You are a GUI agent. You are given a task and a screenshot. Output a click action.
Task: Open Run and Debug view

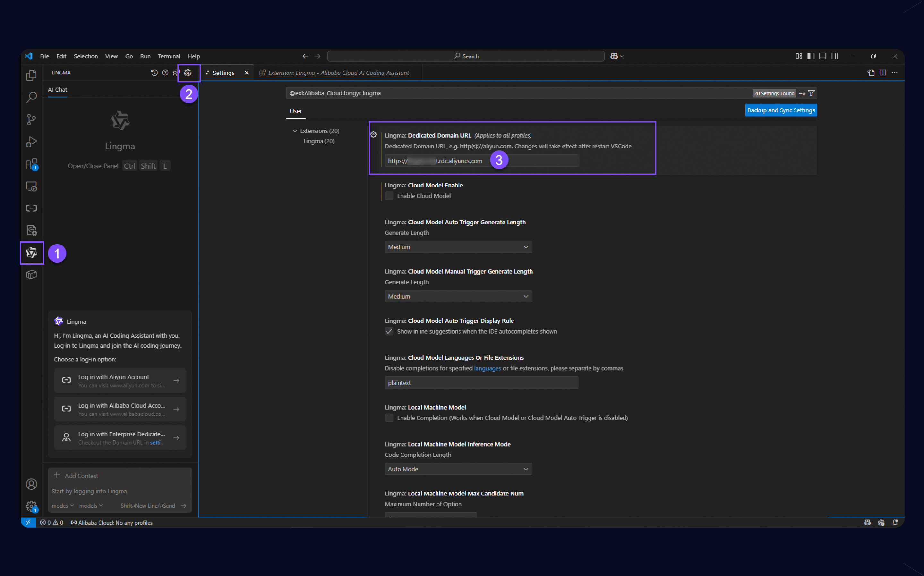[x=31, y=142]
